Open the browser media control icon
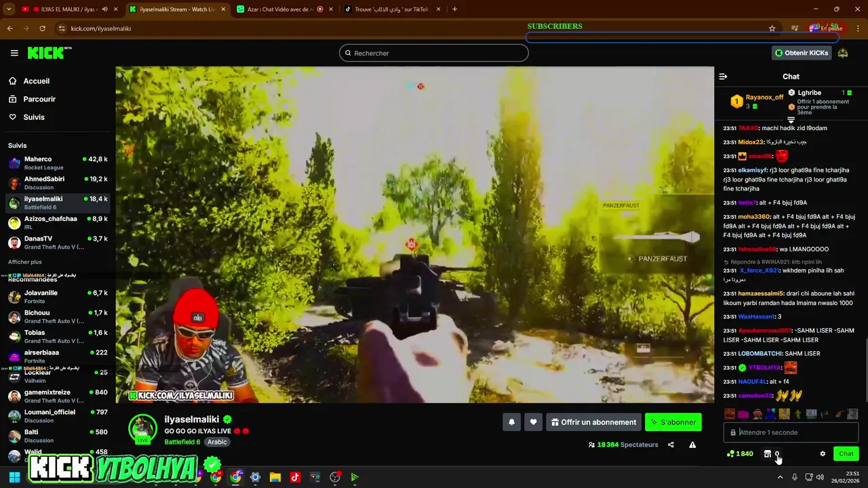This screenshot has width=868, height=488. pyautogui.click(x=795, y=28)
